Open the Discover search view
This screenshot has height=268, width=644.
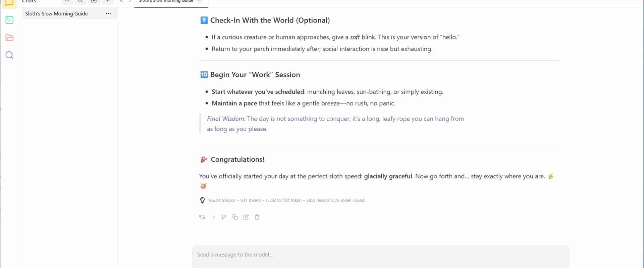pos(9,55)
